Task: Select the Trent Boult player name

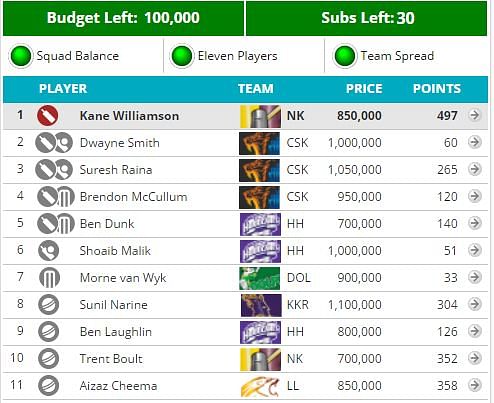Action: point(111,359)
